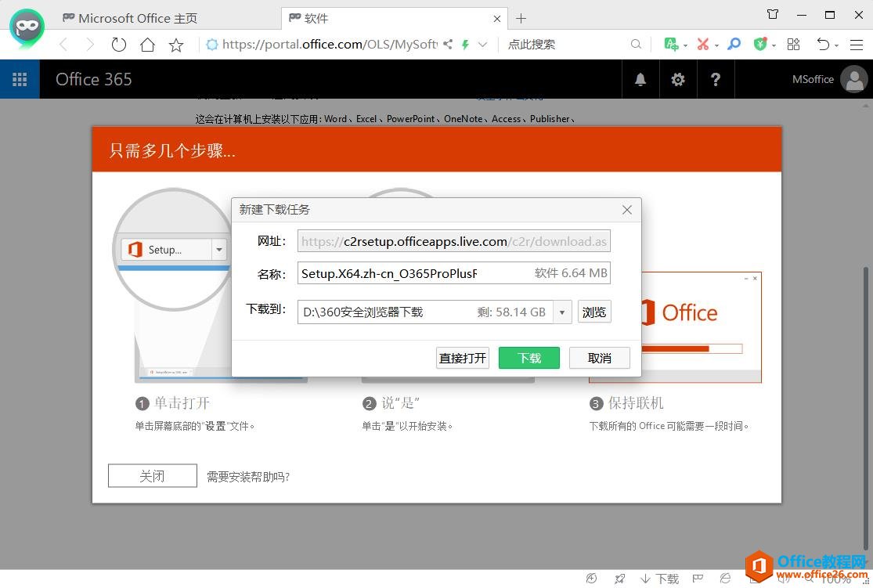The height and width of the screenshot is (588, 873).
Task: Click the 名称 file name field
Action: pyautogui.click(x=454, y=272)
